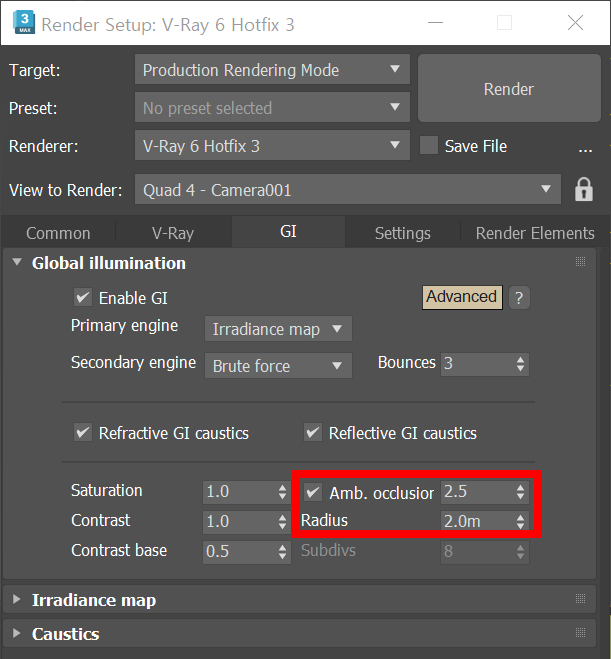The width and height of the screenshot is (611, 659).
Task: Click the Radius spinner arrows
Action: (520, 522)
